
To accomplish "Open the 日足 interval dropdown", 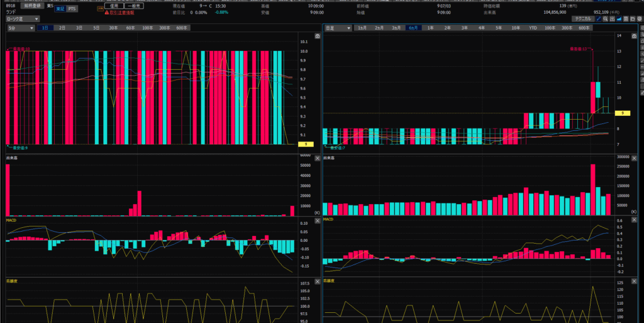I will 338,28.
